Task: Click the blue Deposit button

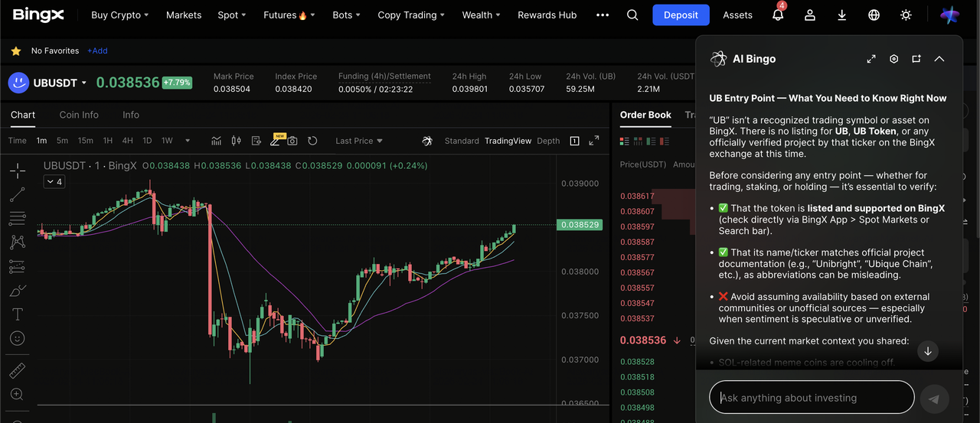Action: pos(681,15)
